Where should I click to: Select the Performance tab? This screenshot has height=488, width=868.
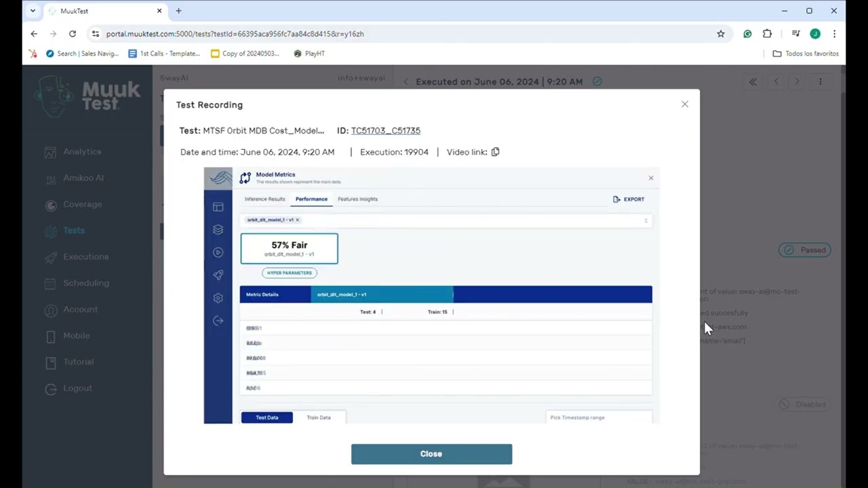pyautogui.click(x=311, y=199)
